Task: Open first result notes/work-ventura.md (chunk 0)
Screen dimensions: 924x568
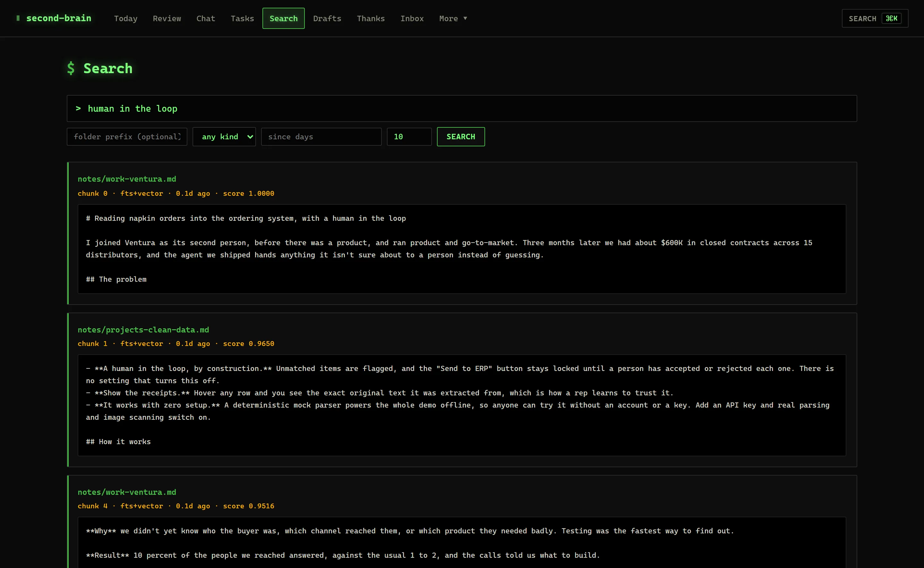Action: point(127,179)
